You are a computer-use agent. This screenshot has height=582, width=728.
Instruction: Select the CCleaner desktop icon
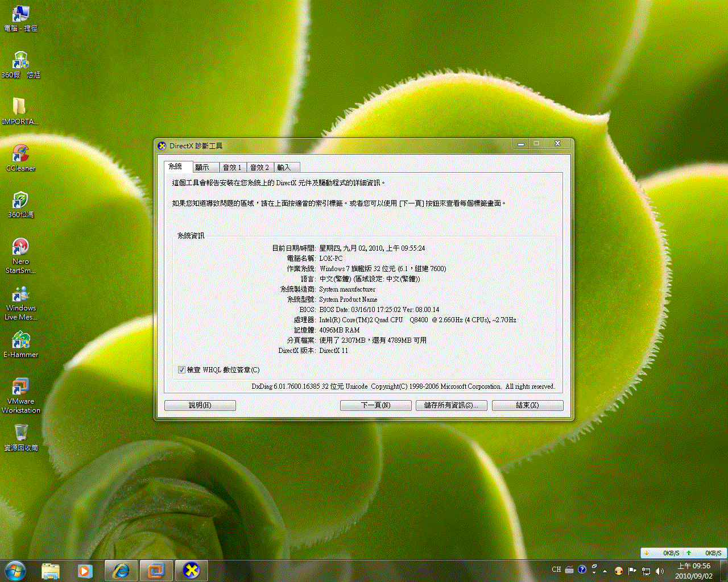pyautogui.click(x=20, y=158)
